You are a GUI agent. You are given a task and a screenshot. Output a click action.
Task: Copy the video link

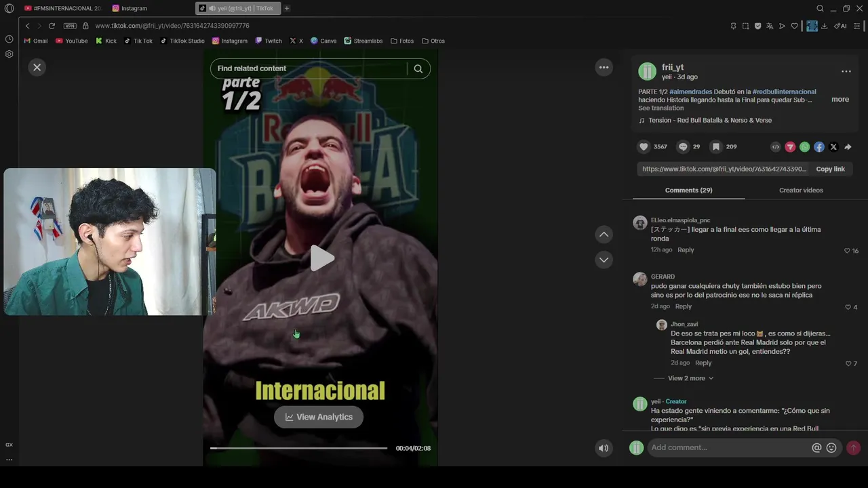(830, 169)
